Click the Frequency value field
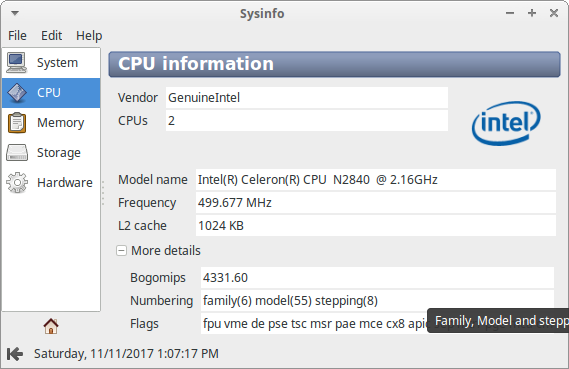Screen dimensions: 569x369 point(376,202)
